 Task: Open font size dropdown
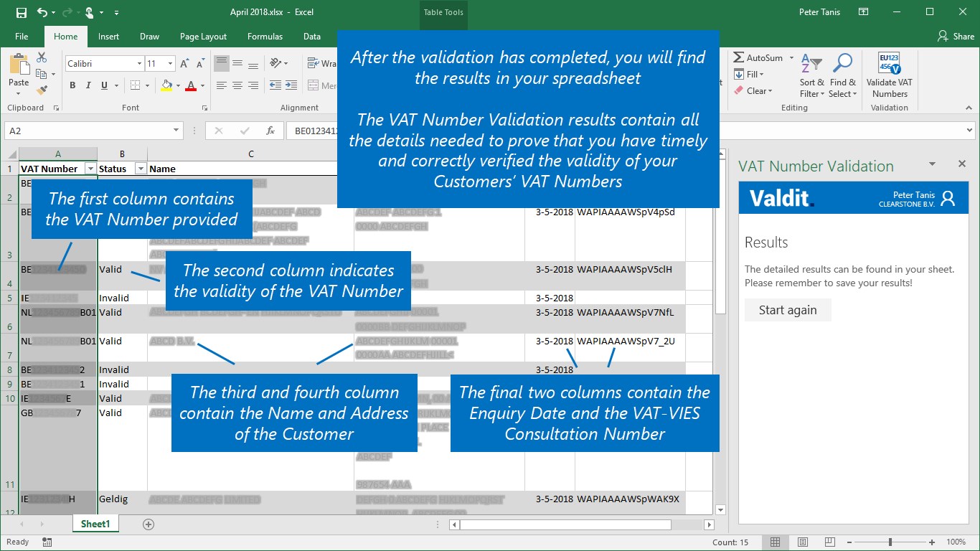[170, 64]
